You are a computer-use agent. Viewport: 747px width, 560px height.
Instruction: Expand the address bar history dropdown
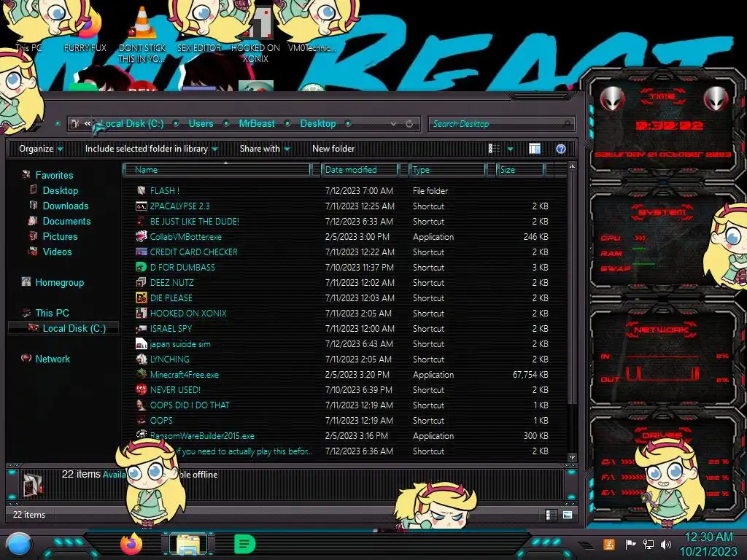(393, 123)
